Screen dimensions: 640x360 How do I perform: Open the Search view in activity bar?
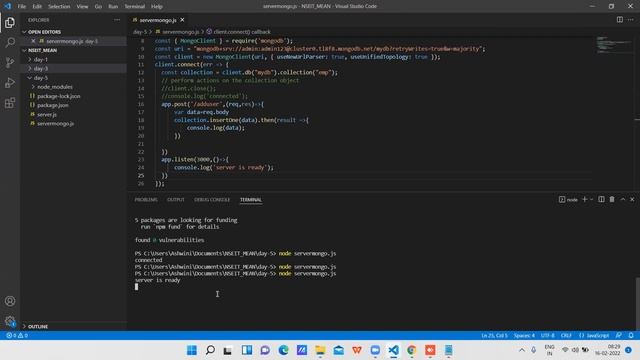point(10,42)
